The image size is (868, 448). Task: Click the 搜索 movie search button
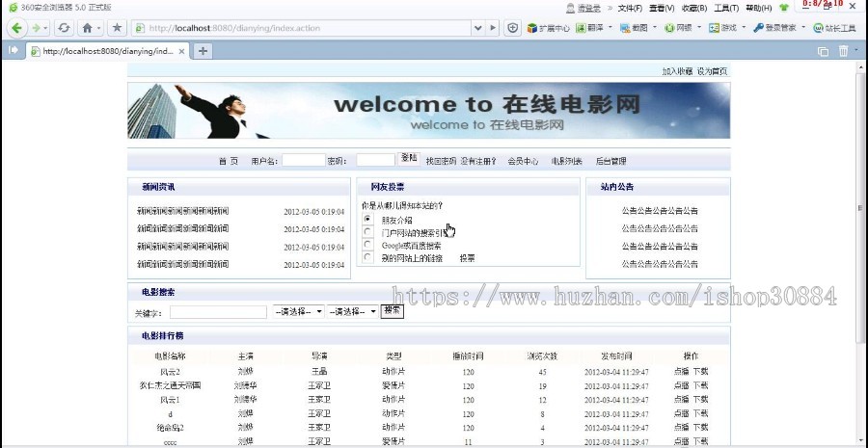tap(393, 311)
